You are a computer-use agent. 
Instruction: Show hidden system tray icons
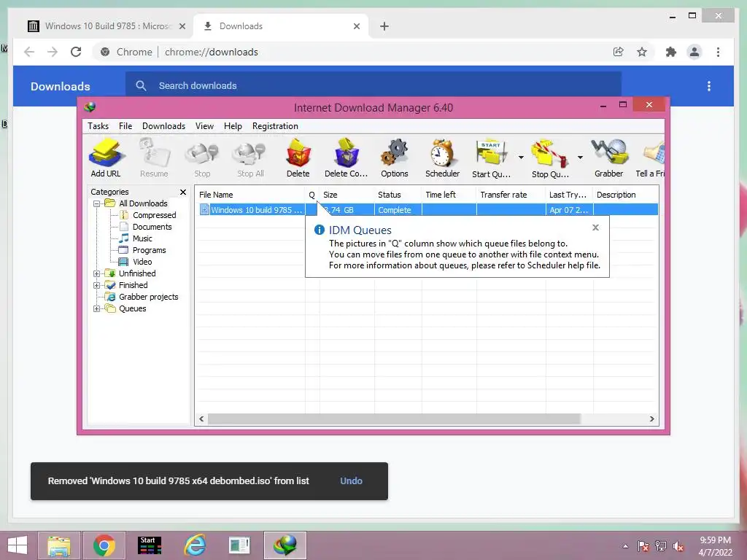click(625, 546)
